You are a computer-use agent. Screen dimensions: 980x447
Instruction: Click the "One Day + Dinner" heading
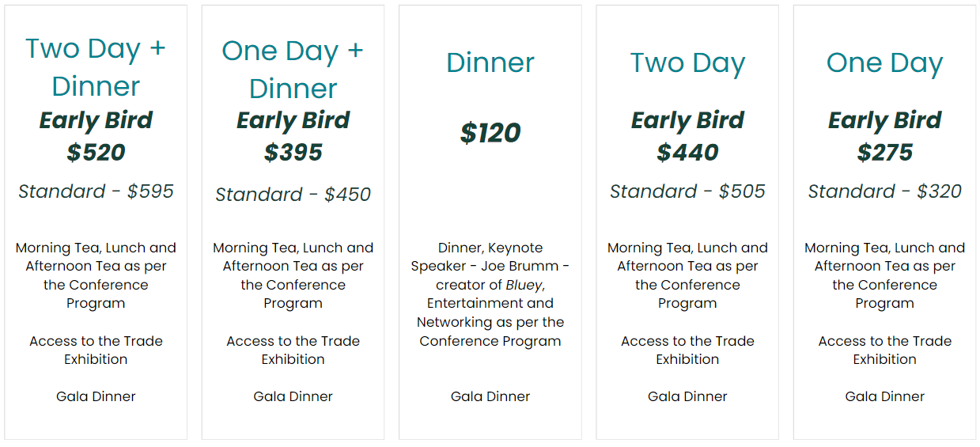point(293,69)
